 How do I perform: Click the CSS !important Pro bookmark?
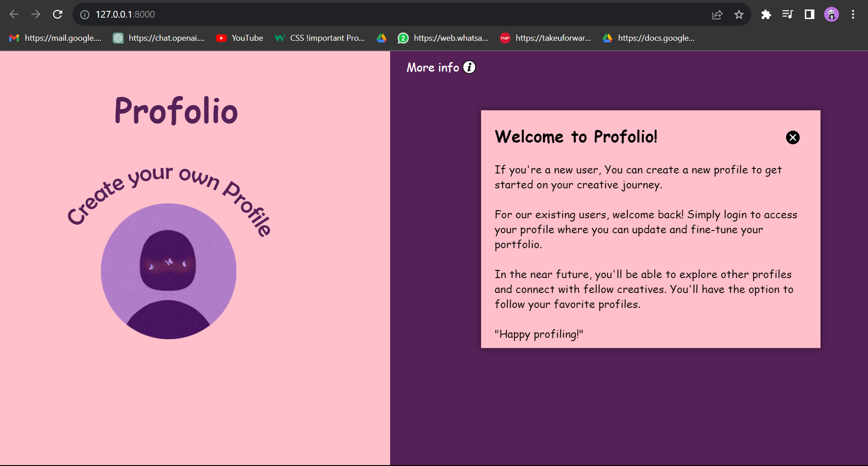[x=320, y=38]
